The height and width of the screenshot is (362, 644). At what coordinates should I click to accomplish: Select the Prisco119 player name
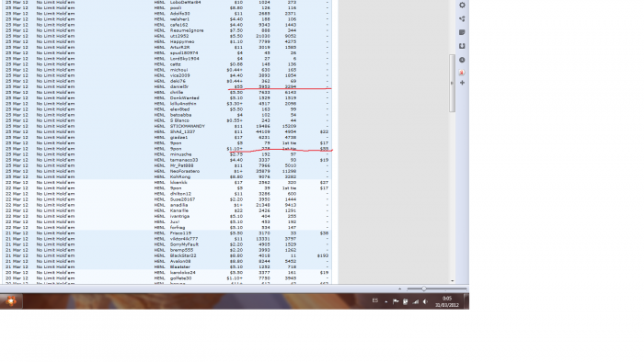click(x=180, y=233)
